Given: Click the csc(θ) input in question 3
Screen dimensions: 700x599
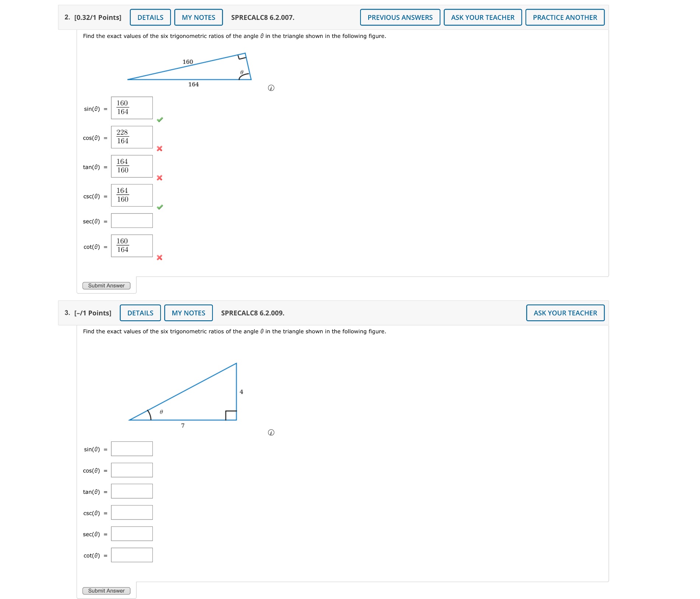Looking at the screenshot, I should pyautogui.click(x=132, y=512).
